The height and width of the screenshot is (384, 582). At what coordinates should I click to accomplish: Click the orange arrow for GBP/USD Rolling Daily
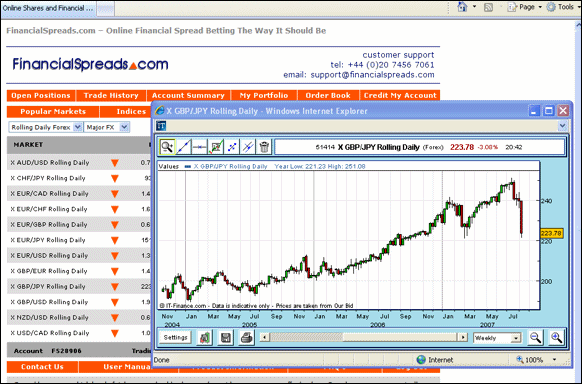point(115,302)
